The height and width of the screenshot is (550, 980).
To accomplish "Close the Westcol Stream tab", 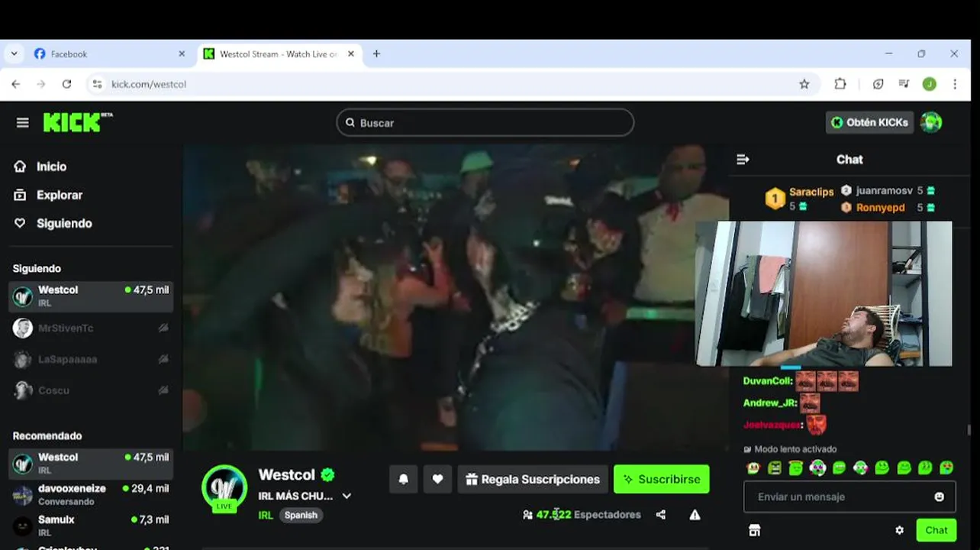I will (351, 54).
